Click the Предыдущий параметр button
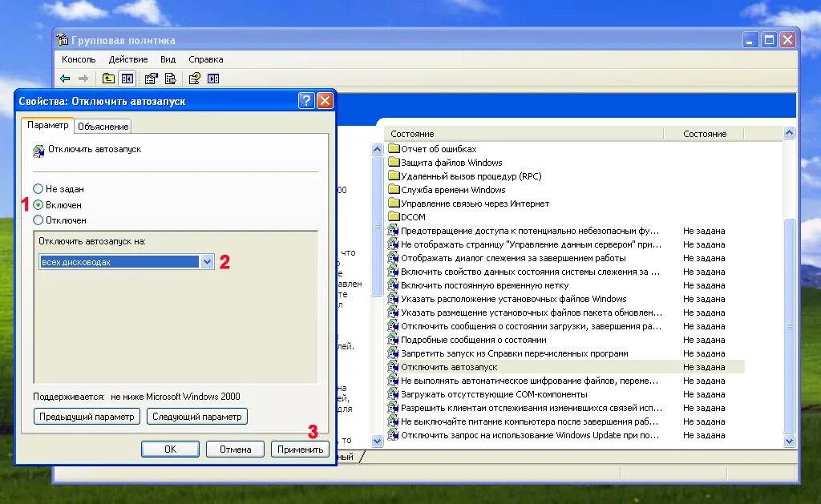Screen dimensions: 821x504 87,417
